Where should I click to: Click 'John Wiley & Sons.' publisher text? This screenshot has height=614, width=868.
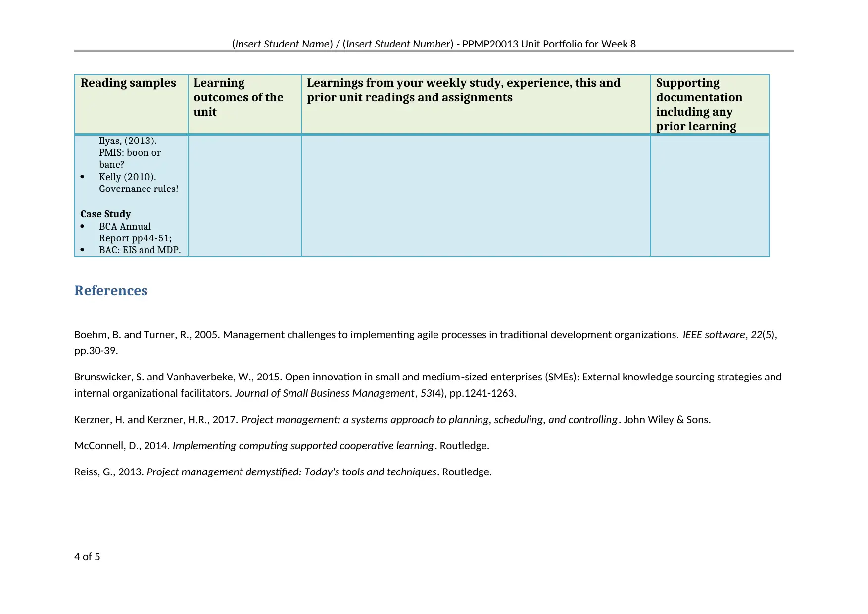[667, 419]
